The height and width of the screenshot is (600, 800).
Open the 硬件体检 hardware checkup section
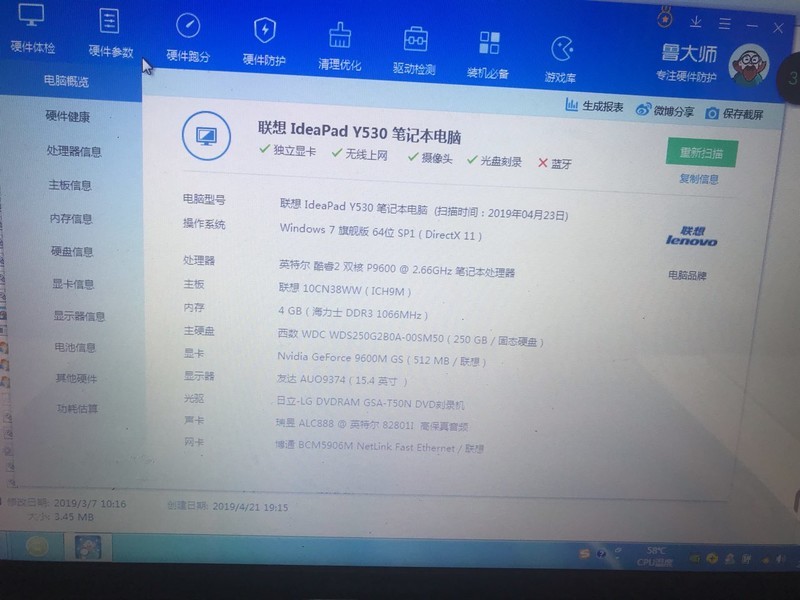(32, 28)
